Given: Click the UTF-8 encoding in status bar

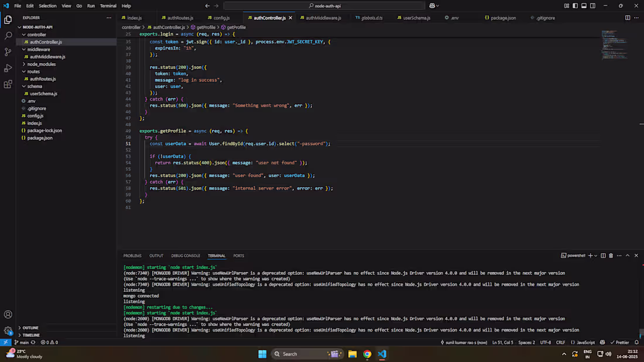Looking at the screenshot, I should pyautogui.click(x=546, y=342).
